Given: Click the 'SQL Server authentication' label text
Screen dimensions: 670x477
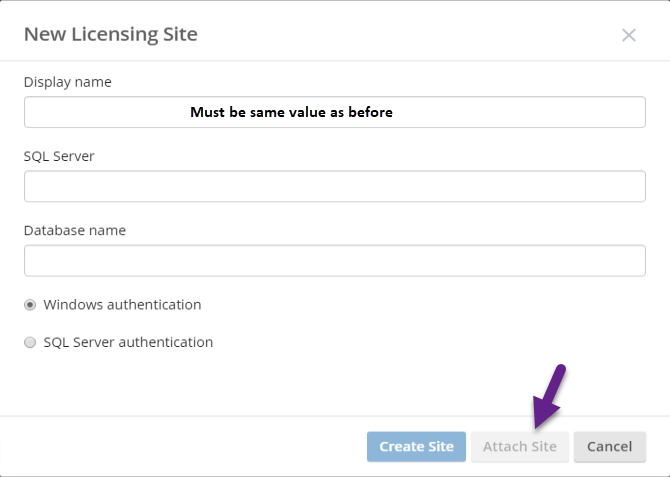Looking at the screenshot, I should coord(128,342).
